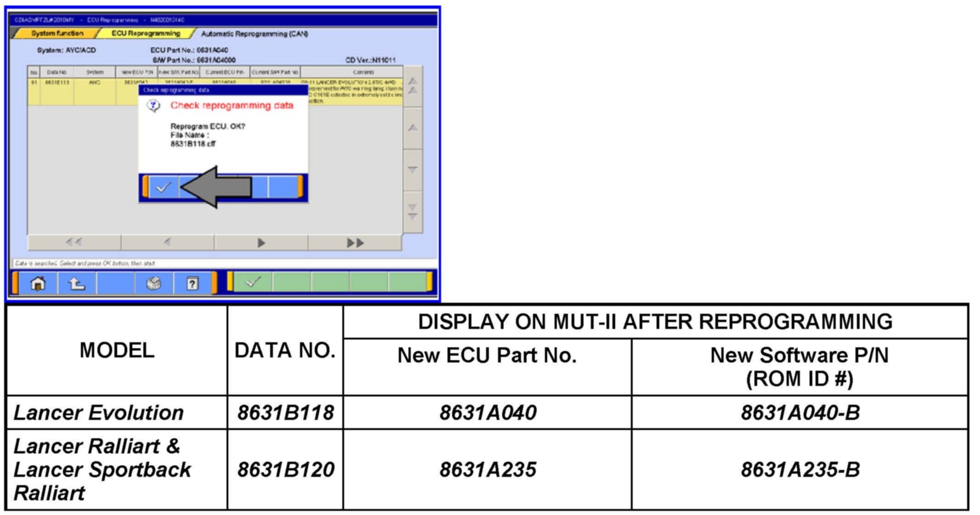
Task: Click the Contents column header
Action: pyautogui.click(x=363, y=72)
